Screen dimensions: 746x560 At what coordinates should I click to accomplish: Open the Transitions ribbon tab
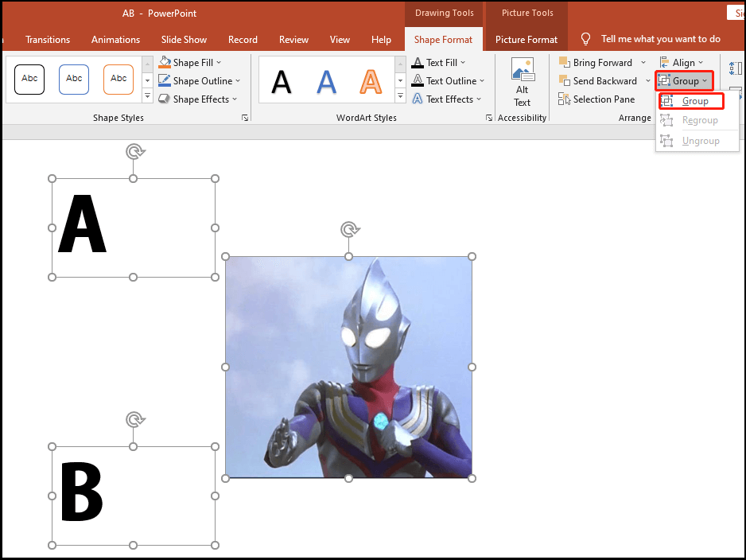[48, 40]
